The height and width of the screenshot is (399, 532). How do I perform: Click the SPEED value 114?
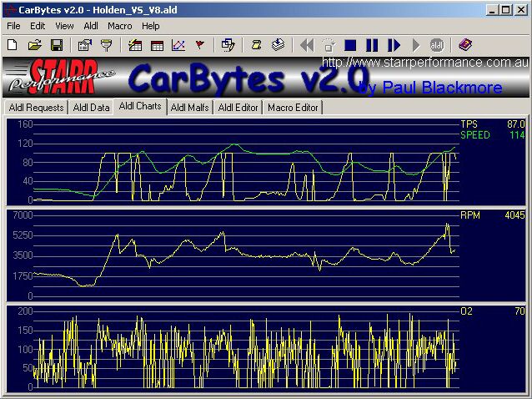click(518, 135)
